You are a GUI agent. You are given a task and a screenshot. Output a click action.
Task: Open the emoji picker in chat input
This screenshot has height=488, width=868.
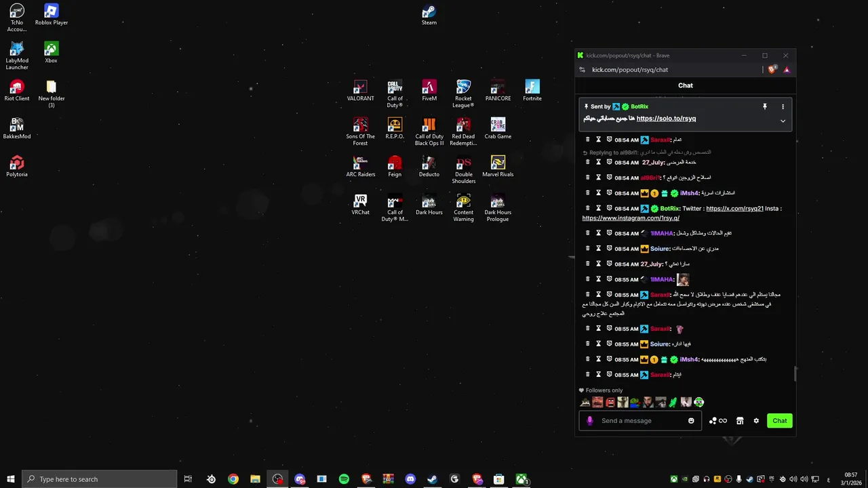(691, 421)
